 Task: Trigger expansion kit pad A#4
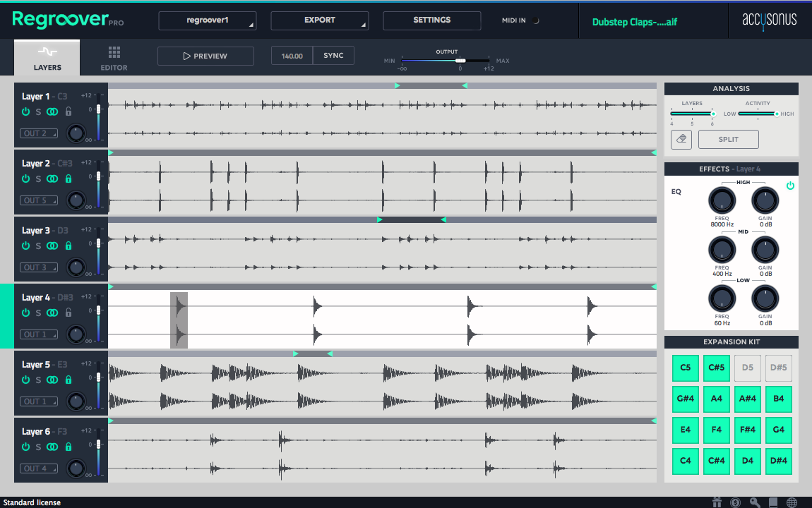pos(748,399)
